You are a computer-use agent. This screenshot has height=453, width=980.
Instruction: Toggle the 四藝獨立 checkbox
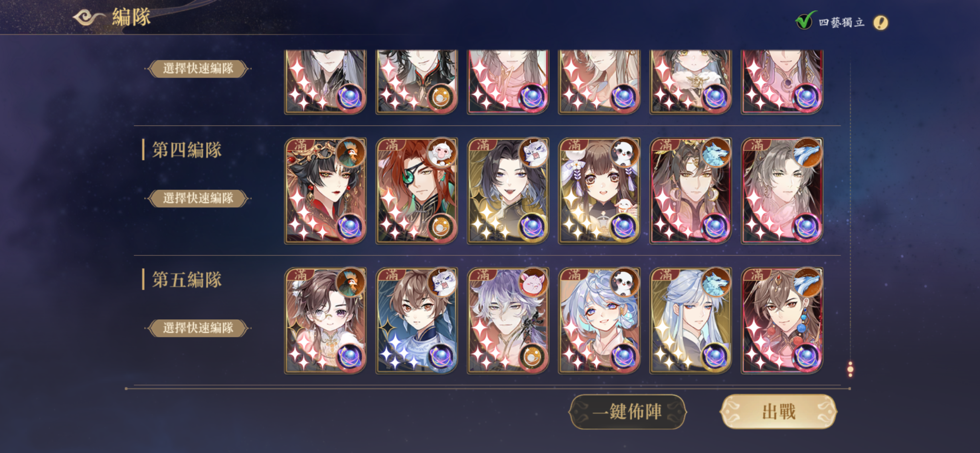point(803,21)
